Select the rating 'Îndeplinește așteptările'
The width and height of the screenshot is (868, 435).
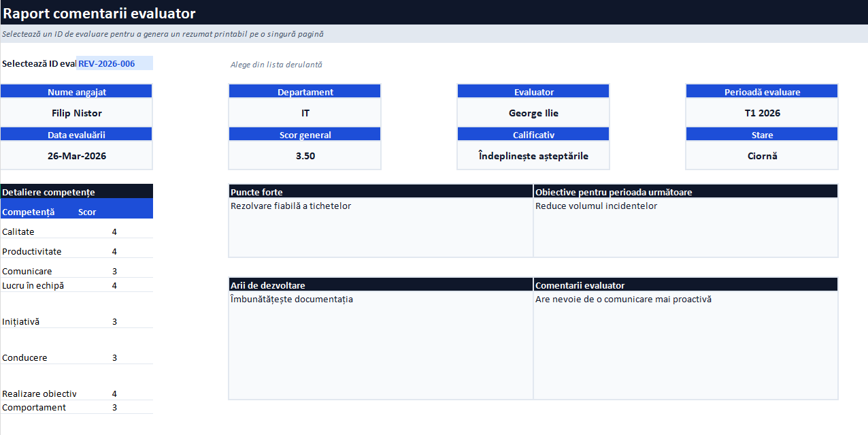point(534,156)
